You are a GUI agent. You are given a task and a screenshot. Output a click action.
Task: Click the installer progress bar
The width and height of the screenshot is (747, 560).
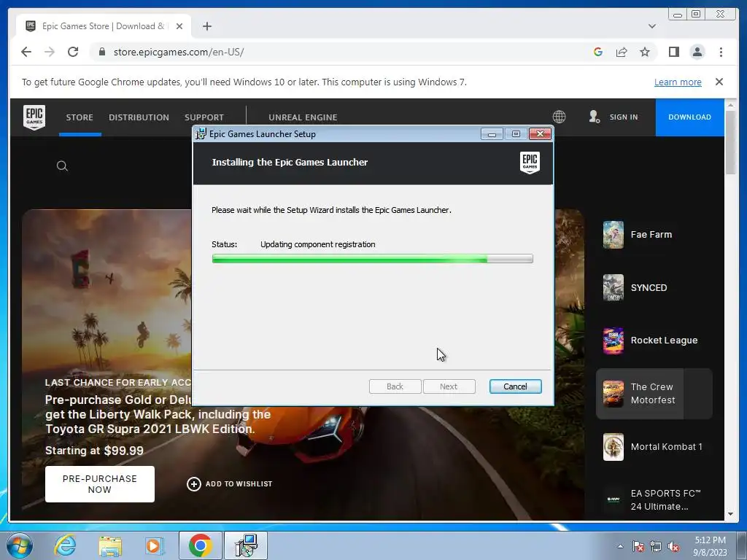[x=372, y=259]
